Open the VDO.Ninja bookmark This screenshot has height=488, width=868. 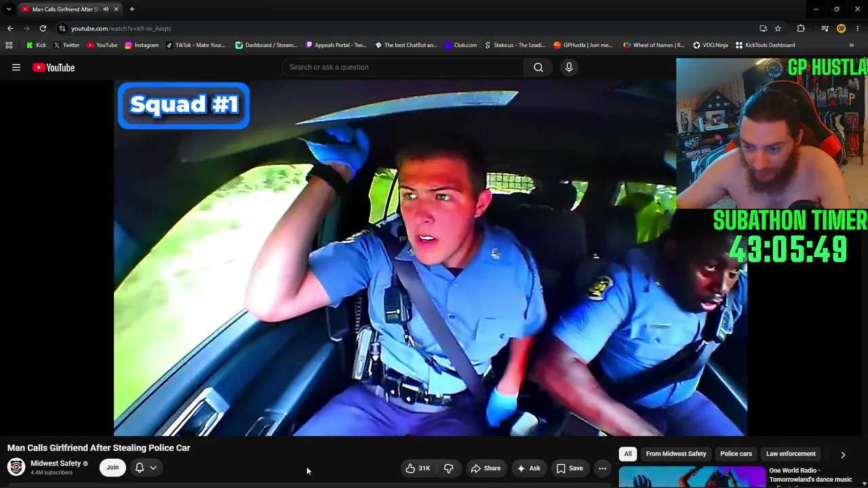710,45
